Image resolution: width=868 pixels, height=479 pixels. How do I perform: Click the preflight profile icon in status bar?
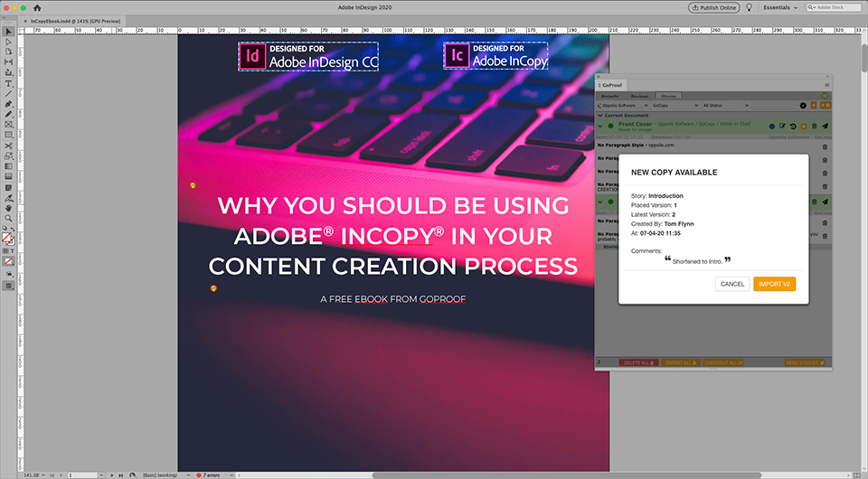pyautogui.click(x=133, y=475)
